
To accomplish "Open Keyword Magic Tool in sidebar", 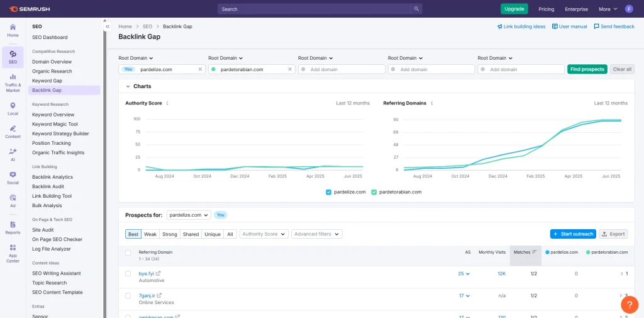I will (55, 124).
